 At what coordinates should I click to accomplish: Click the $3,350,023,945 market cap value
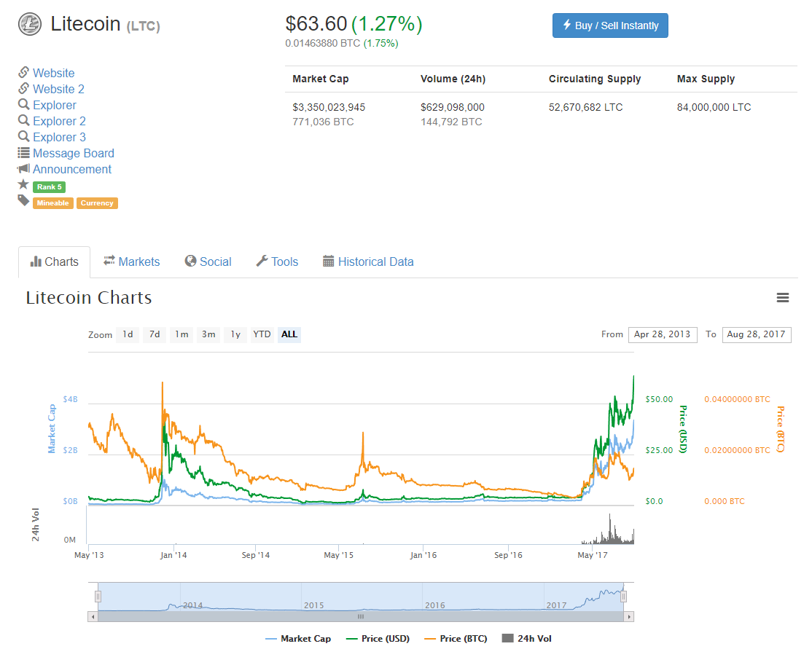pyautogui.click(x=329, y=107)
